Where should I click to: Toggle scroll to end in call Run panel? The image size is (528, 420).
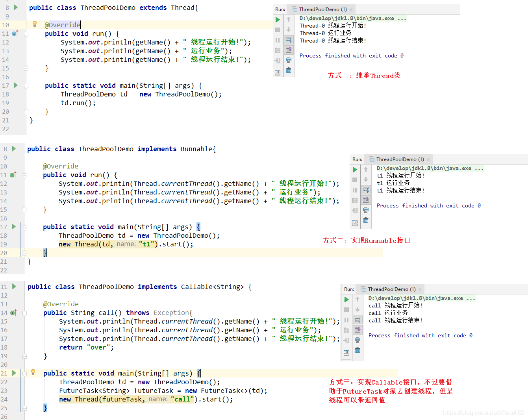pos(358,330)
